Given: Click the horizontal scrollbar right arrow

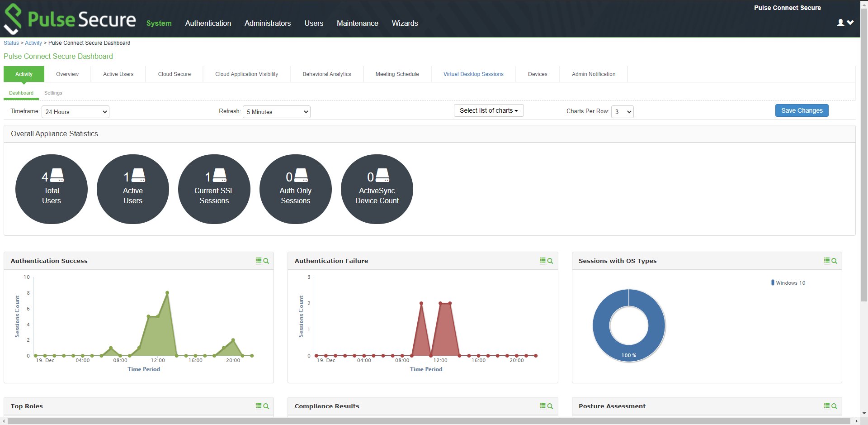Looking at the screenshot, I should [x=856, y=421].
